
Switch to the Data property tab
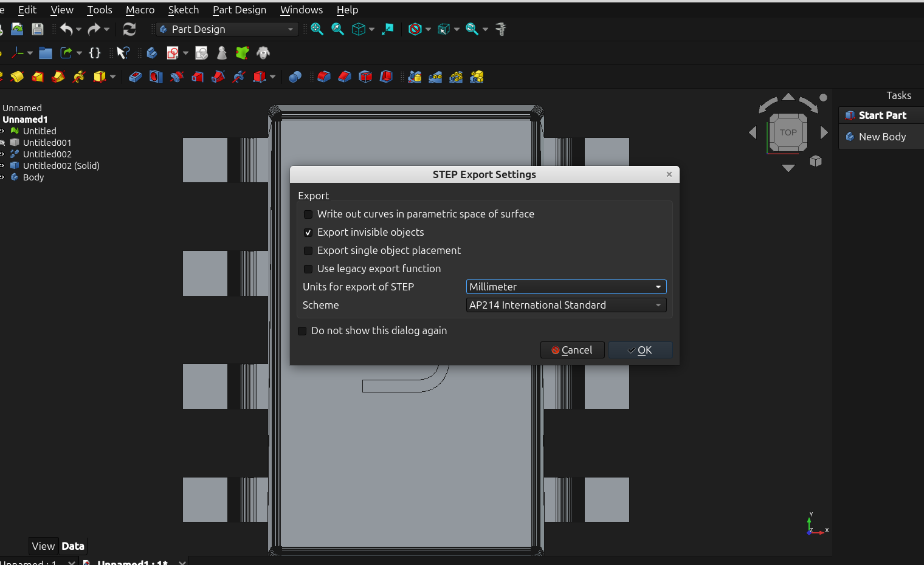pos(73,546)
